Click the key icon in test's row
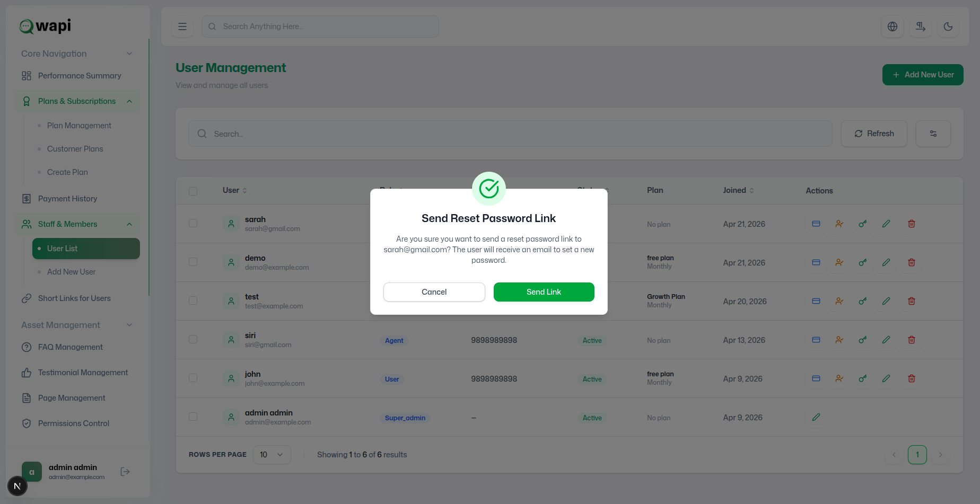This screenshot has width=980, height=504. [863, 301]
